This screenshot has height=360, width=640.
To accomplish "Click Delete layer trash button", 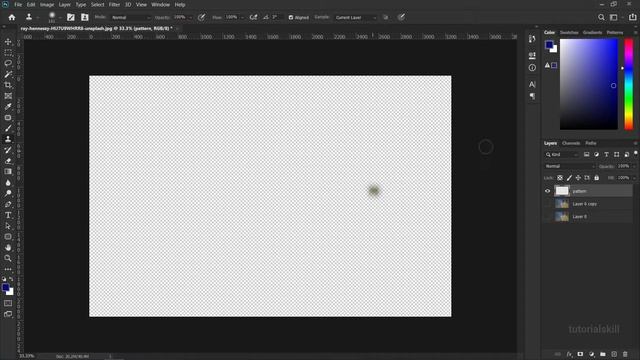I will [625, 354].
